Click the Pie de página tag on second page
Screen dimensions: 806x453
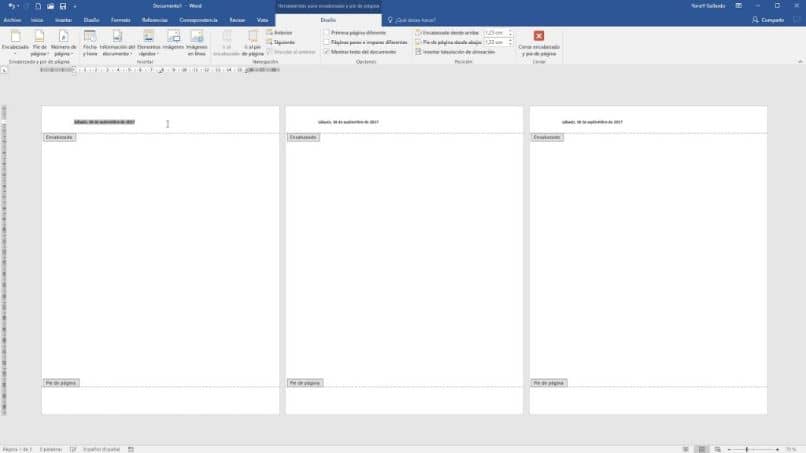click(x=305, y=383)
